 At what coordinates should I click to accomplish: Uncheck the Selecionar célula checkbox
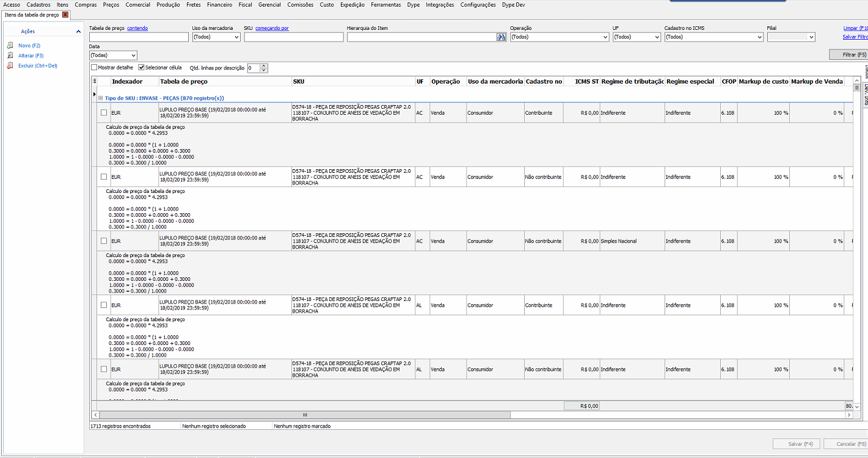142,68
